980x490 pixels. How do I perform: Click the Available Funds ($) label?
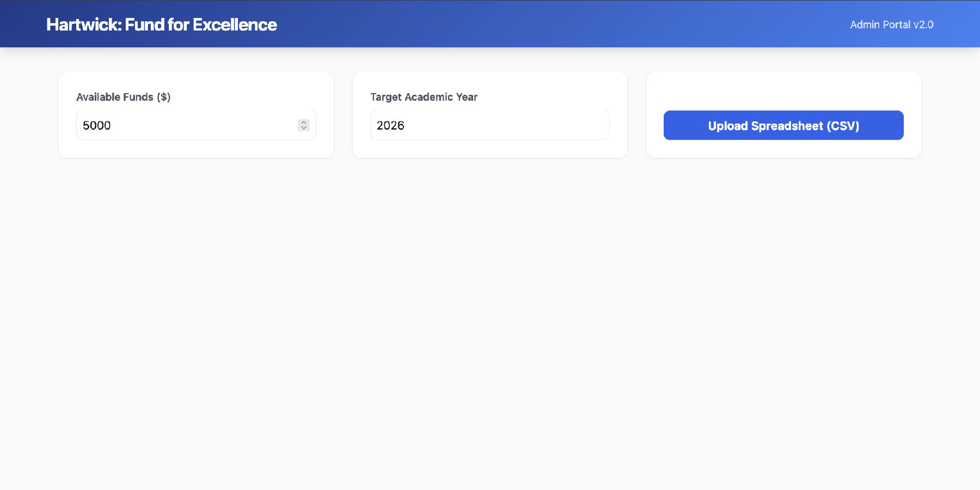click(x=124, y=97)
